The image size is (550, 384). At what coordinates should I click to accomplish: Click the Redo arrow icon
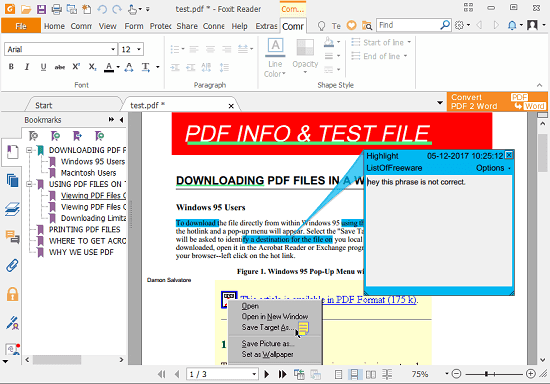(x=117, y=9)
